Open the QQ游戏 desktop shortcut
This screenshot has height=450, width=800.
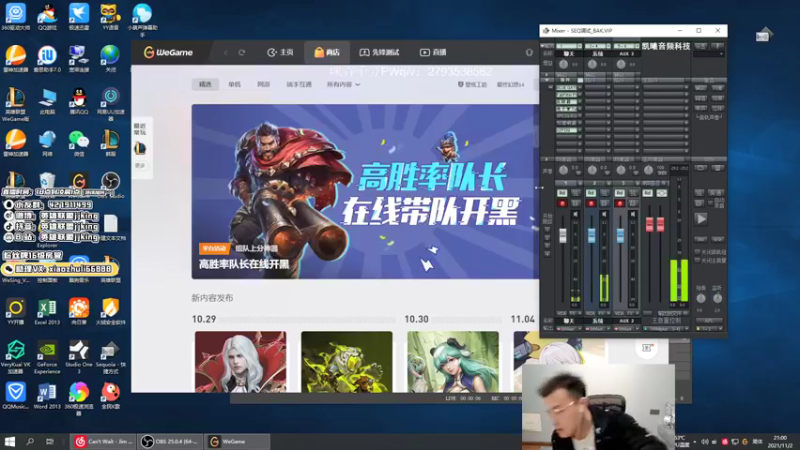click(x=47, y=15)
